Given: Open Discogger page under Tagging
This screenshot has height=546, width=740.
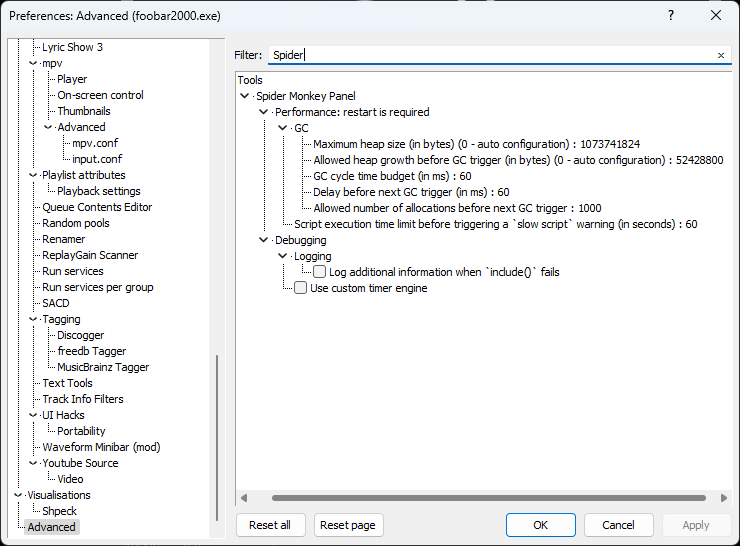Looking at the screenshot, I should point(80,335).
